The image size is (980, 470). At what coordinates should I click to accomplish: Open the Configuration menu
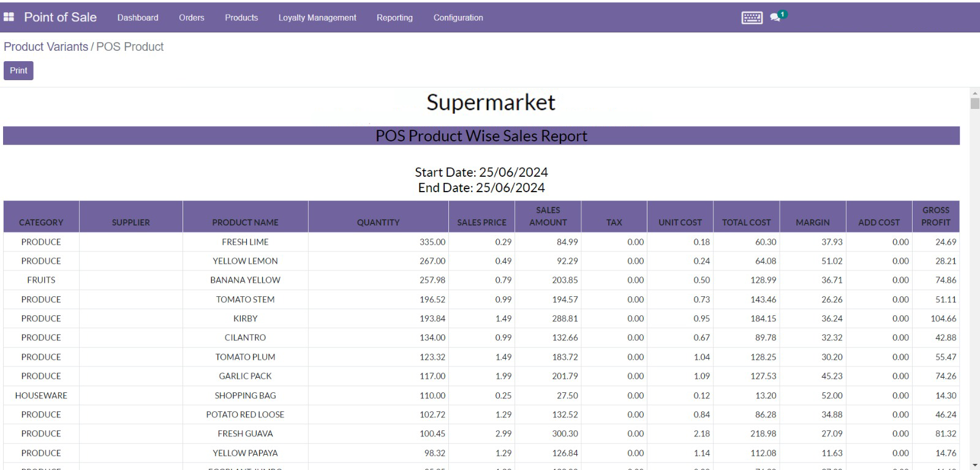(x=458, y=18)
